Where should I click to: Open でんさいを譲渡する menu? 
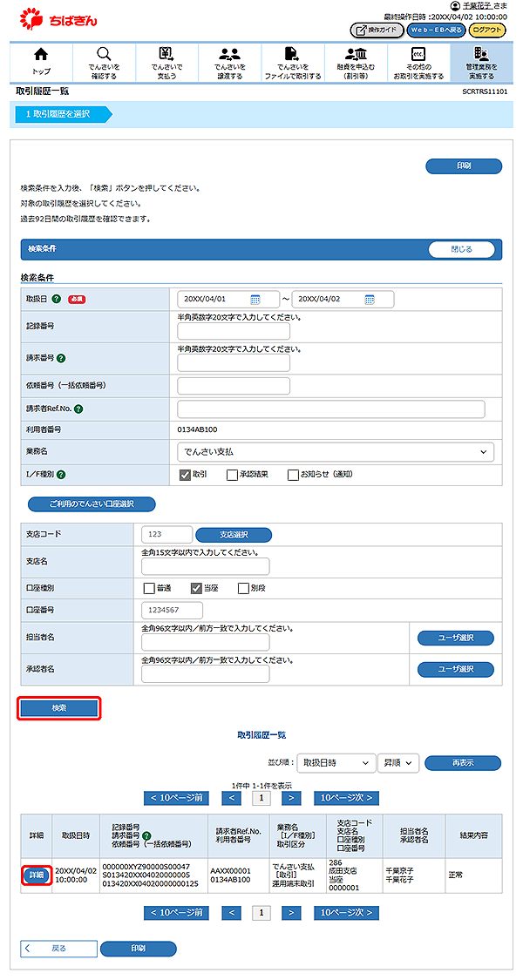(229, 64)
